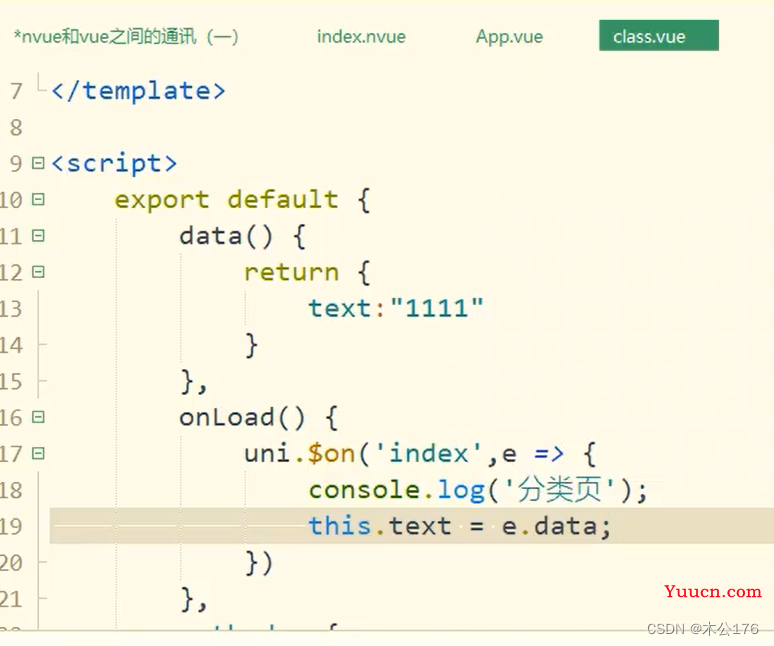Click the 'index' event name string
Image resolution: width=774 pixels, height=646 pixels.
coord(428,453)
